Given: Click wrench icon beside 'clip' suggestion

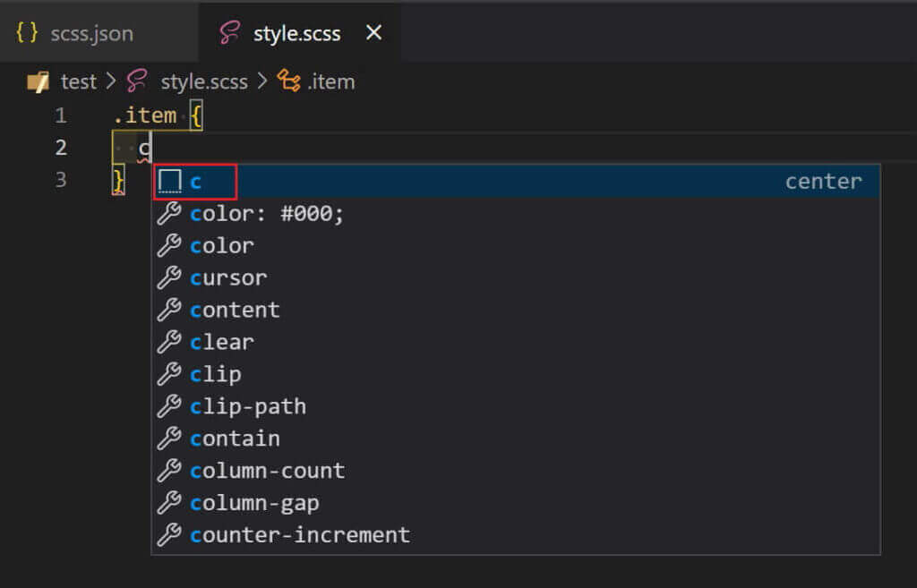Looking at the screenshot, I should 169,374.
